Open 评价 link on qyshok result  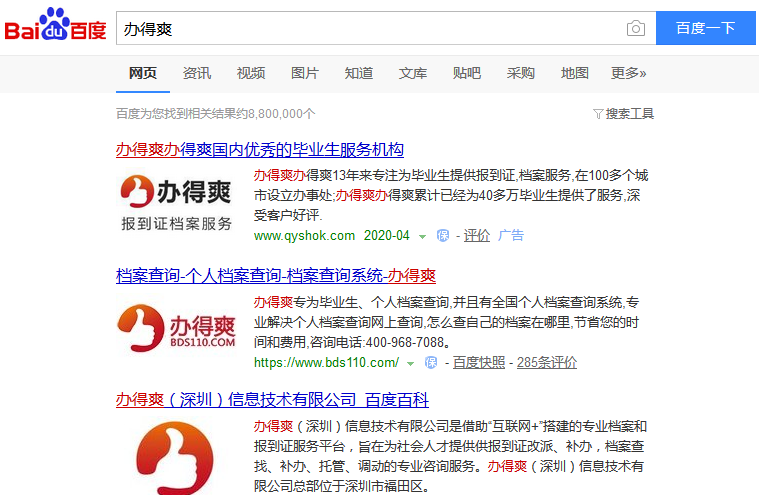pyautogui.click(x=477, y=236)
